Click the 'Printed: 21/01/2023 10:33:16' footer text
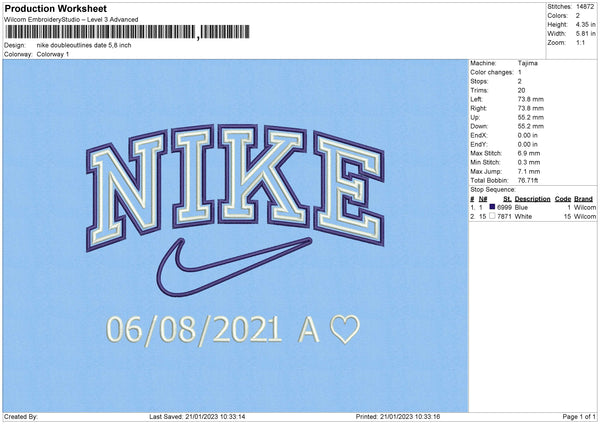Viewport: 600px width, 424px height. (398, 417)
